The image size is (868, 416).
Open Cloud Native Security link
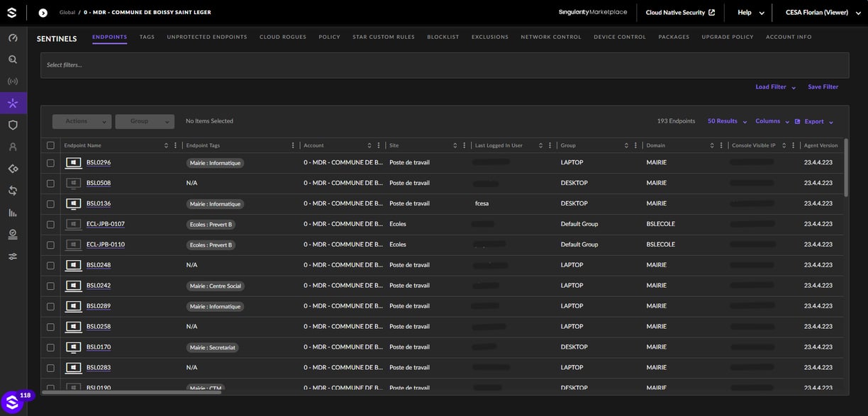[x=680, y=13]
